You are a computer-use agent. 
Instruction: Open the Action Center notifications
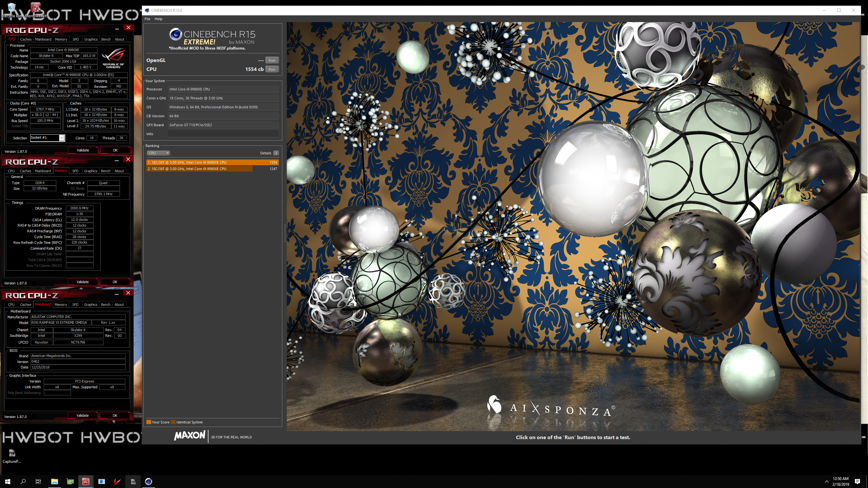tap(857, 482)
